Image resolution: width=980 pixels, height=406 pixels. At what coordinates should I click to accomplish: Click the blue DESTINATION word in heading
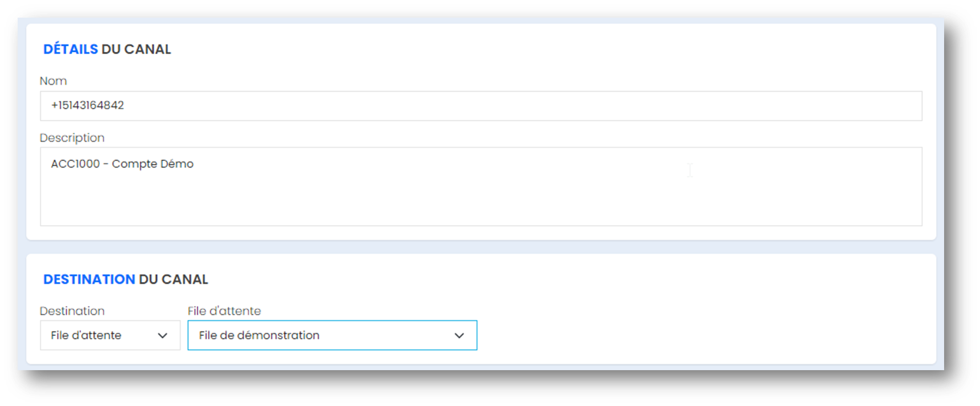click(x=89, y=280)
